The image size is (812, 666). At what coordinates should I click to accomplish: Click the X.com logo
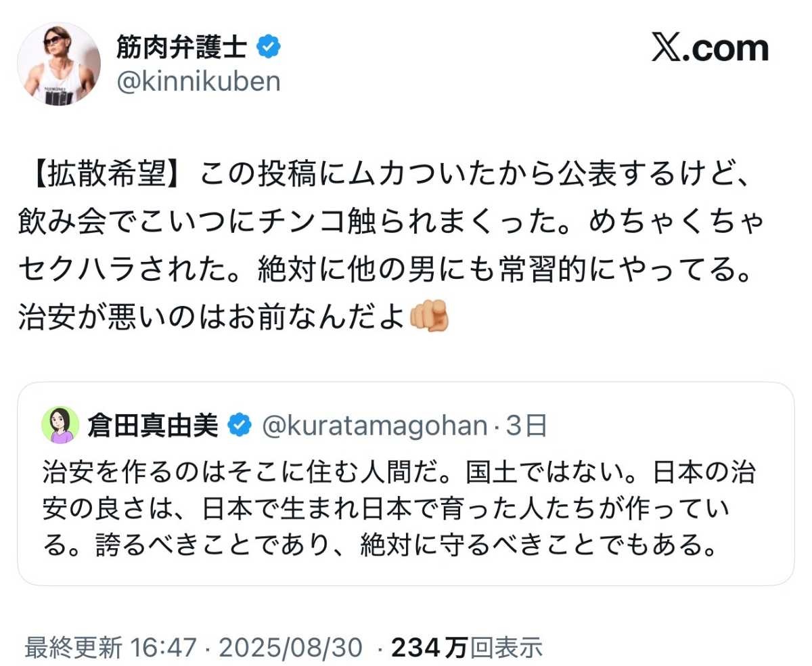[710, 49]
